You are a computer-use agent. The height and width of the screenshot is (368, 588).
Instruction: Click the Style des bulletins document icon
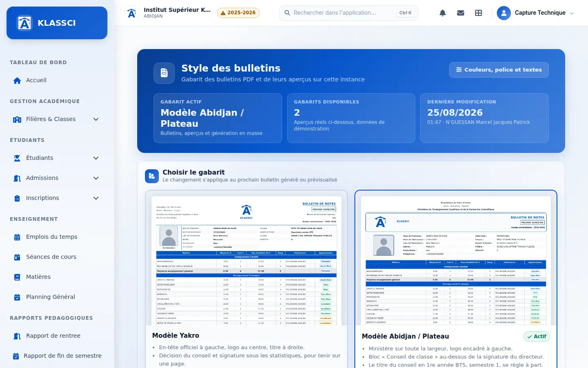pyautogui.click(x=164, y=73)
